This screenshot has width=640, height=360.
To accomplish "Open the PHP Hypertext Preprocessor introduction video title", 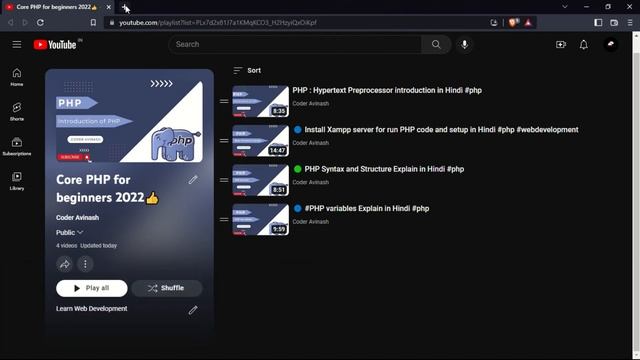I will 387,90.
